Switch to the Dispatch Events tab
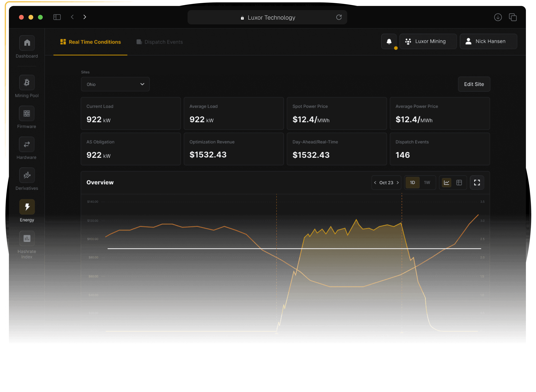Screen dimensions: 536x392 [x=159, y=42]
